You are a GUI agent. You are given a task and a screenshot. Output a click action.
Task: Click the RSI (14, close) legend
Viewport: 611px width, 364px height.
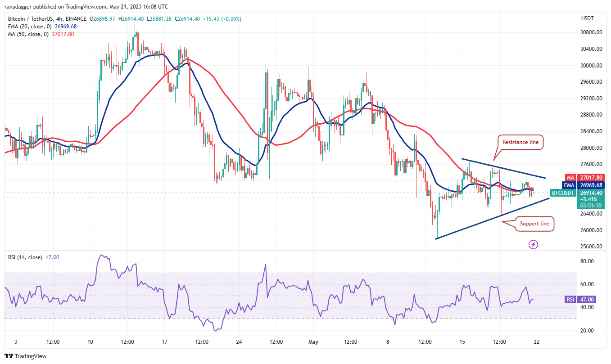(26, 257)
